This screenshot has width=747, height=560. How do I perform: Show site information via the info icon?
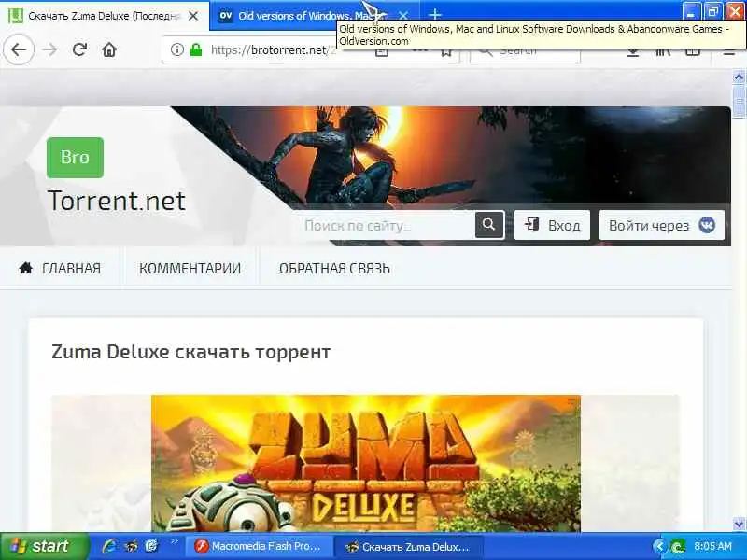point(176,49)
